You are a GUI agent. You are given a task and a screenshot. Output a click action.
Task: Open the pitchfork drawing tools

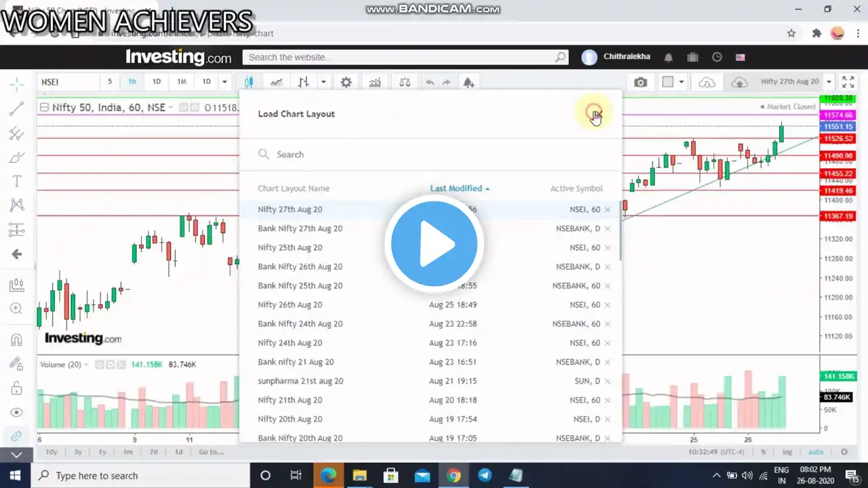17,133
